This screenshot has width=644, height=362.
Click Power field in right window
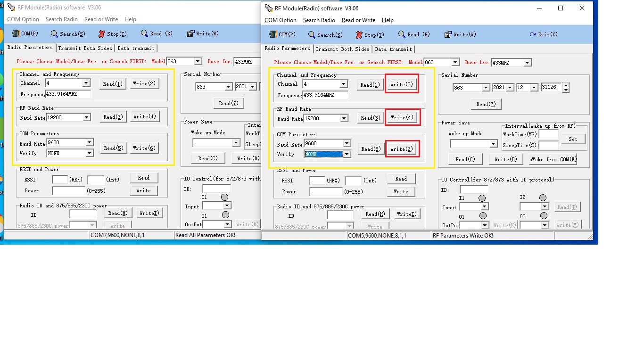[326, 192]
